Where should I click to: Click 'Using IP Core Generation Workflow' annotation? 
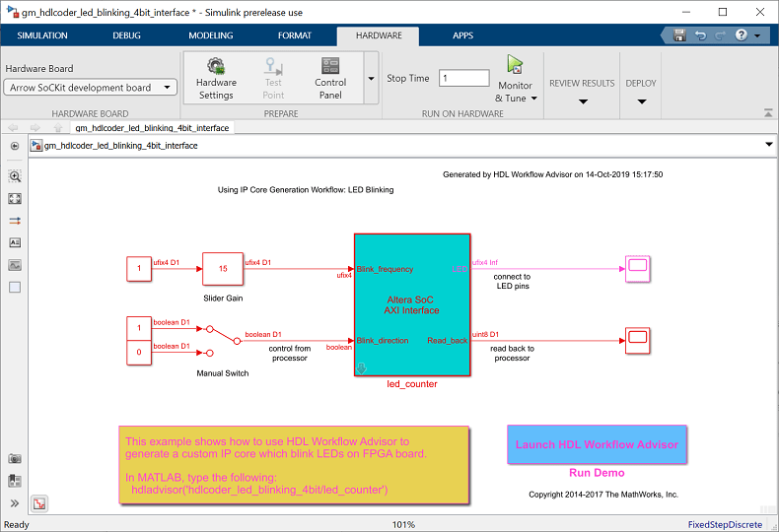[x=306, y=189]
